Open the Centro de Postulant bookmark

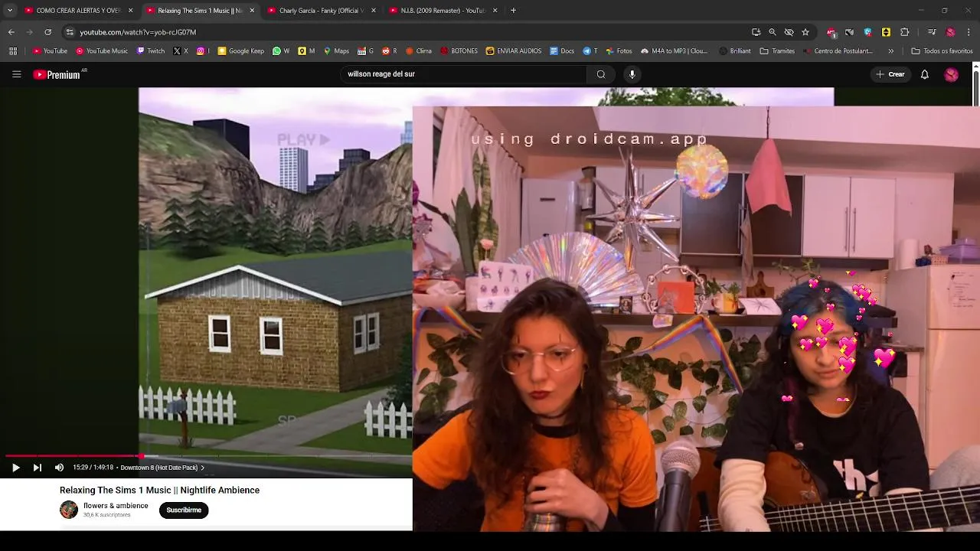(837, 51)
